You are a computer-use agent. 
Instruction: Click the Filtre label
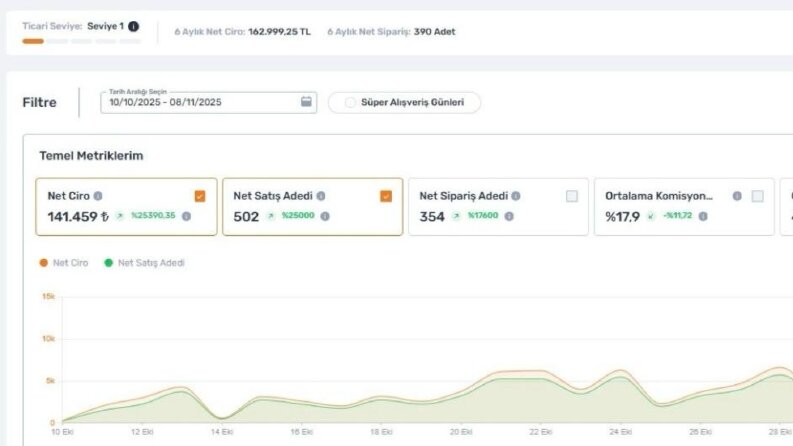pos(39,103)
